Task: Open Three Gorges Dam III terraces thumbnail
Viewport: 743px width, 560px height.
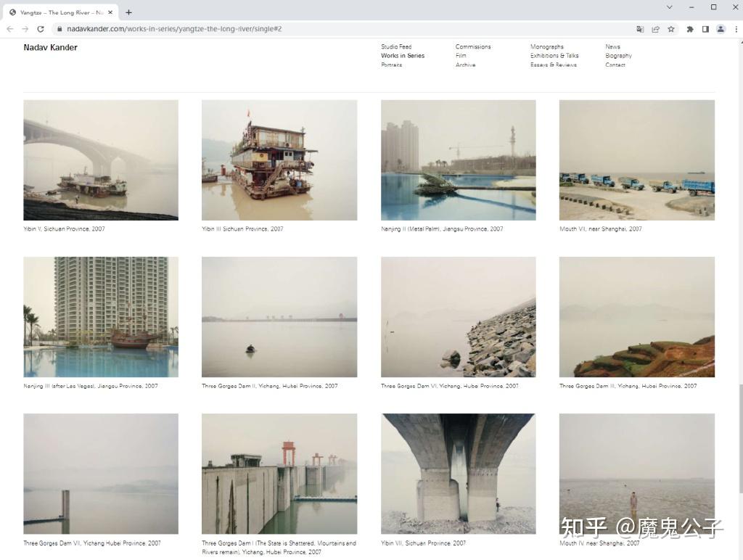Action: pyautogui.click(x=637, y=317)
